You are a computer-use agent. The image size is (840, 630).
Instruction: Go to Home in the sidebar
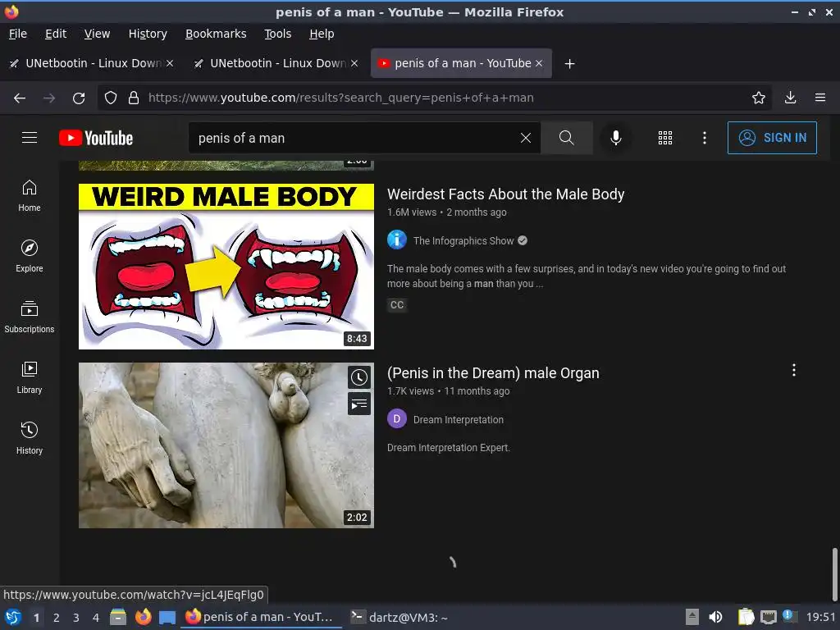[x=30, y=195]
